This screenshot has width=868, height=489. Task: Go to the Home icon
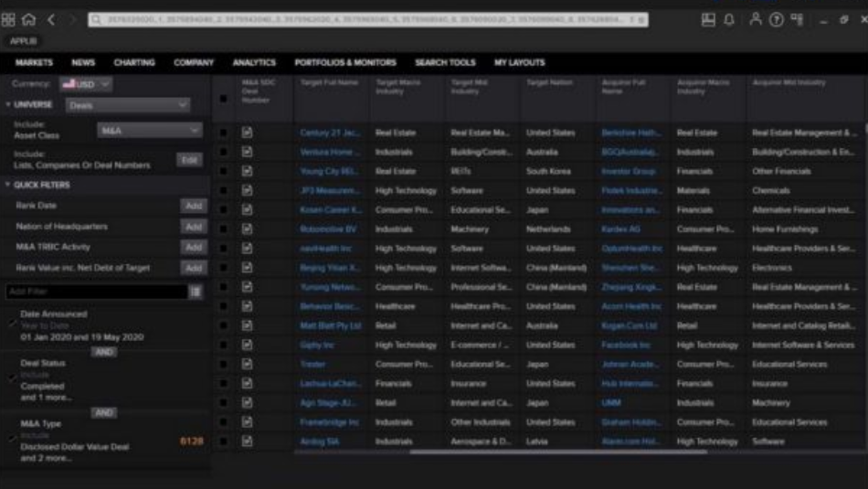(x=29, y=19)
